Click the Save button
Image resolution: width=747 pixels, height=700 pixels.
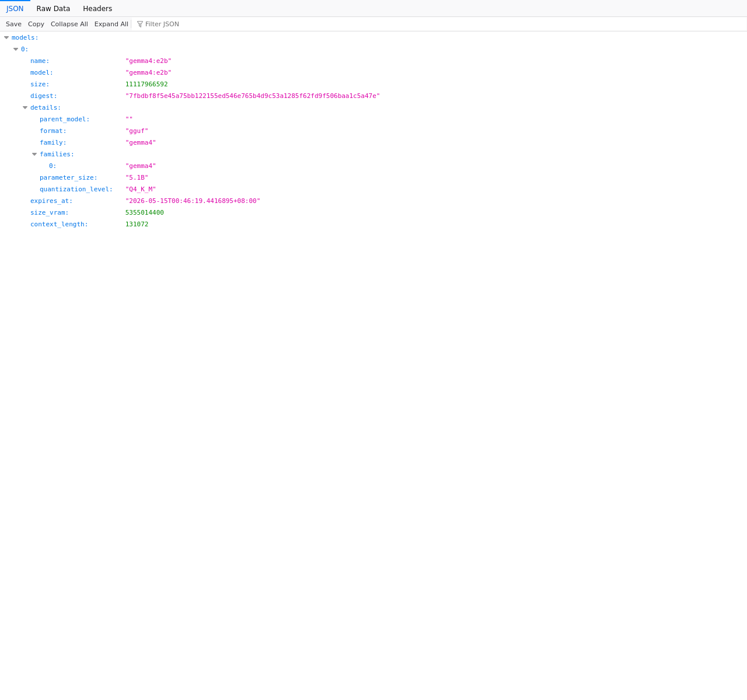(x=13, y=24)
